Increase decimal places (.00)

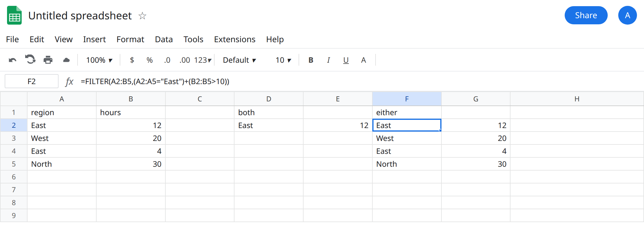point(185,60)
